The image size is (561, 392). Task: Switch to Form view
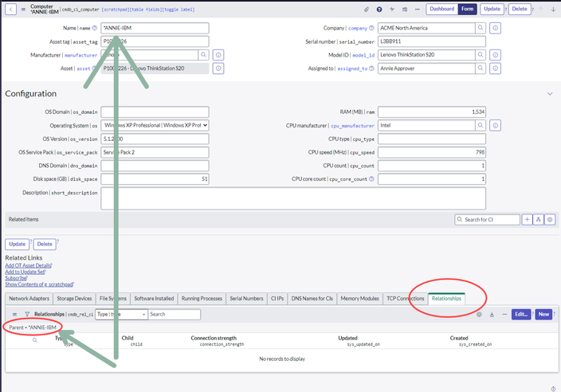[467, 9]
